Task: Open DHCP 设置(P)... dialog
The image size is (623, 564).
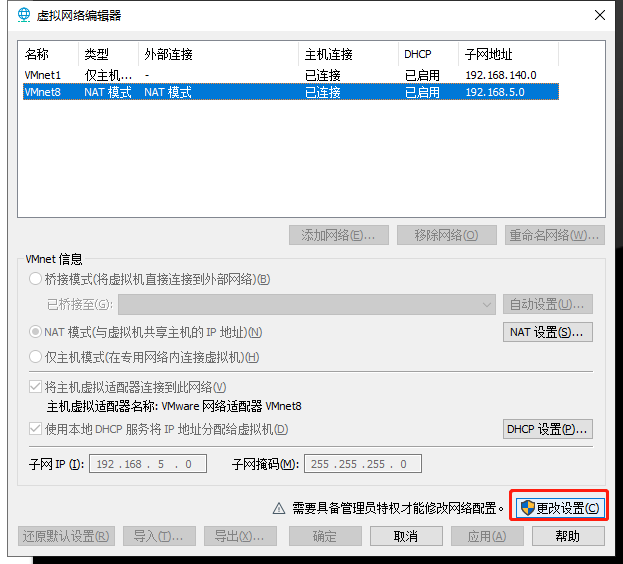Action: pyautogui.click(x=548, y=429)
